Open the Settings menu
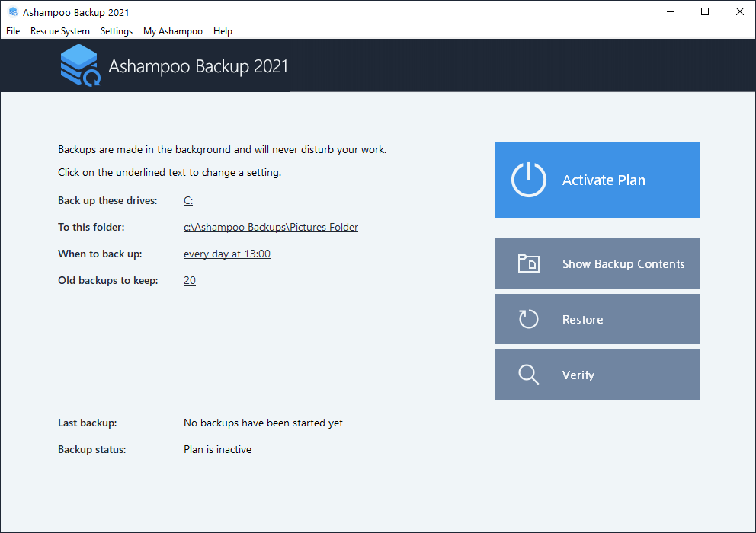This screenshot has width=756, height=533. pyautogui.click(x=117, y=31)
